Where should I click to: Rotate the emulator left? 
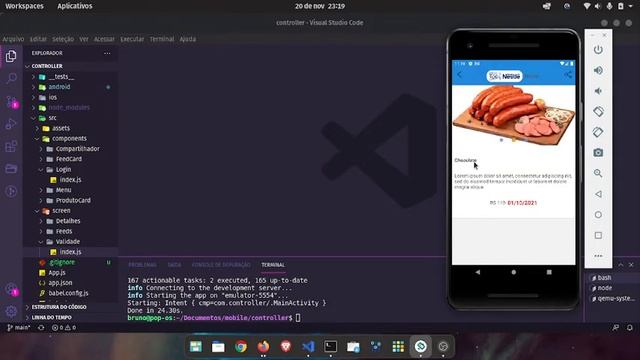[598, 111]
